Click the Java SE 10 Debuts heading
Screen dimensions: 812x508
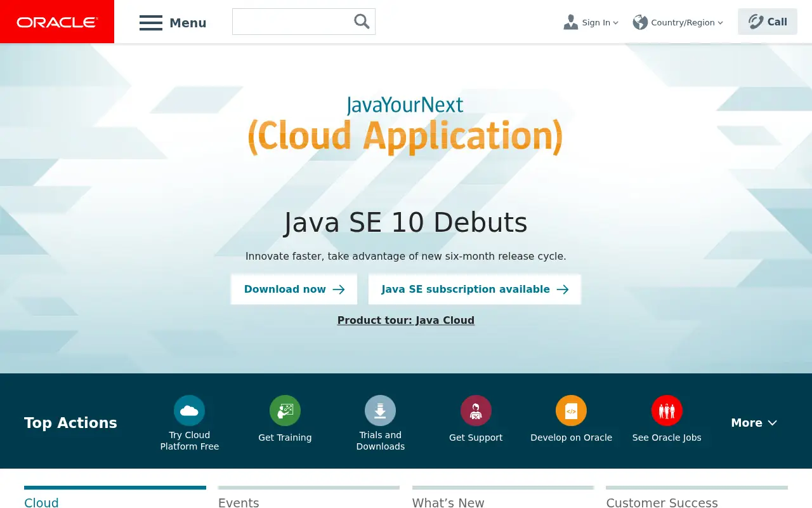tap(406, 223)
